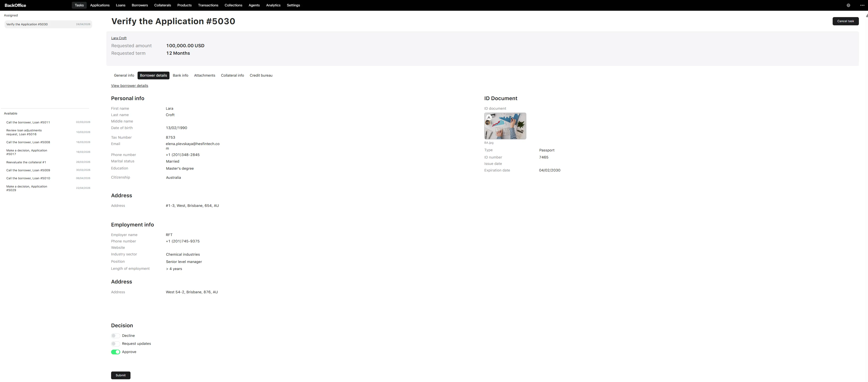
Task: Switch to the Bank info tab
Action: (x=181, y=75)
